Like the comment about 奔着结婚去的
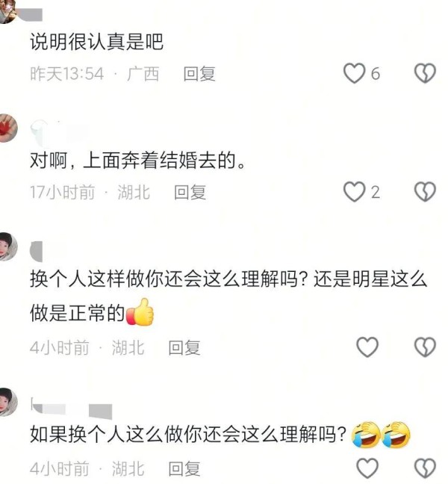 coord(354,192)
